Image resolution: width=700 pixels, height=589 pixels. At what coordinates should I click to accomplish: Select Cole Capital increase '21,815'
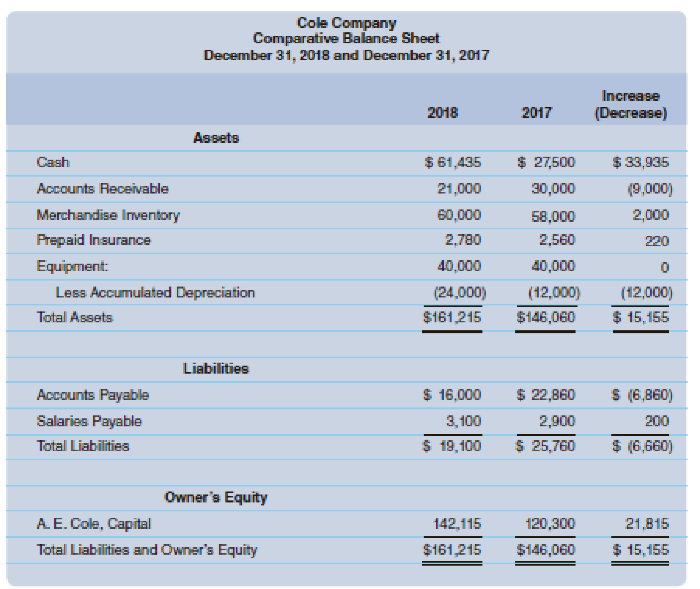[x=647, y=524]
